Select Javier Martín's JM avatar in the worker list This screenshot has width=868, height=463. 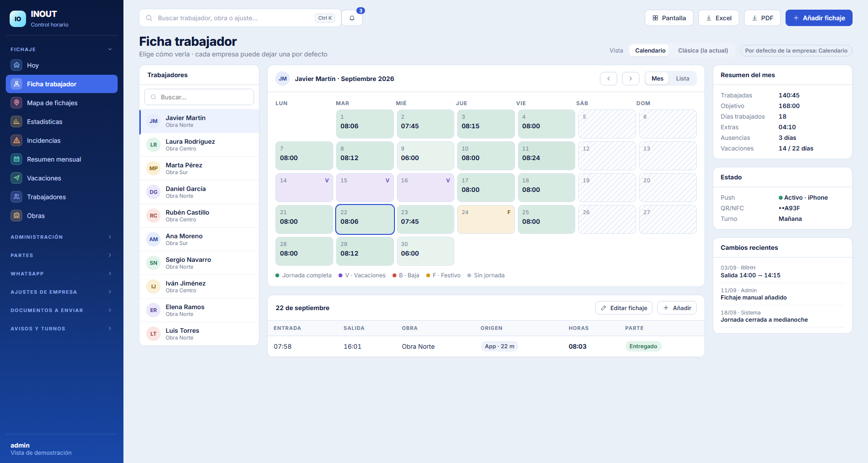(153, 121)
